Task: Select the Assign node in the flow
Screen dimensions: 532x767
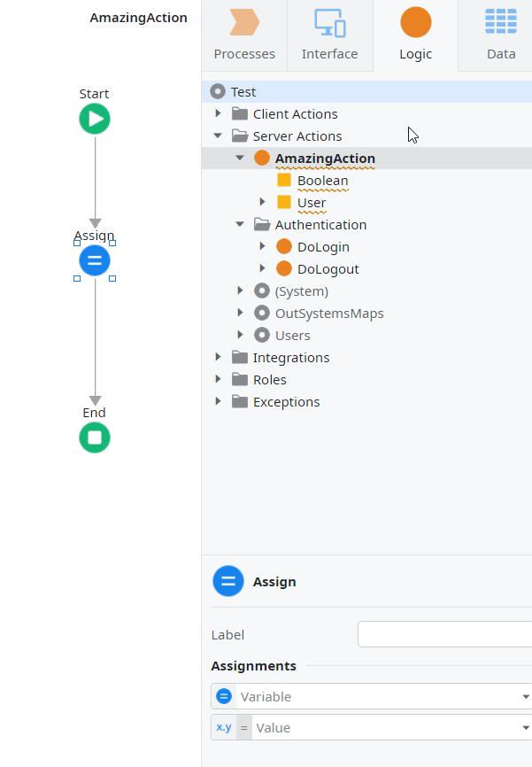Action: [x=94, y=260]
